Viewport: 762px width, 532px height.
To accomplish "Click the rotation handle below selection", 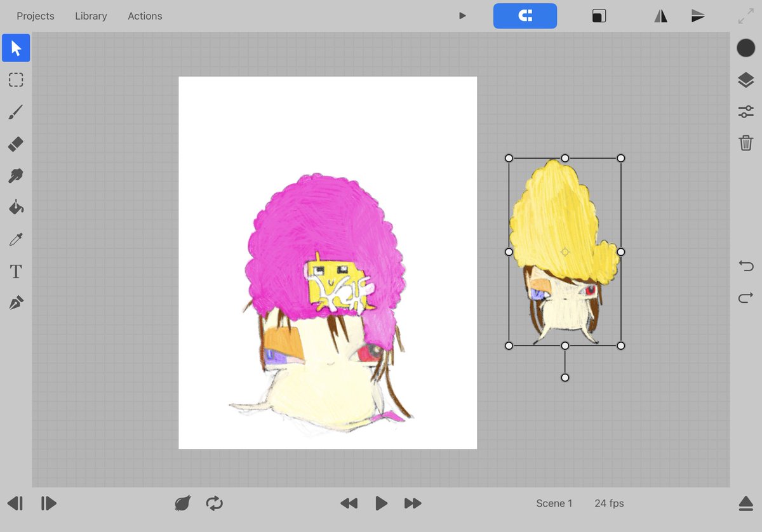I will click(565, 378).
